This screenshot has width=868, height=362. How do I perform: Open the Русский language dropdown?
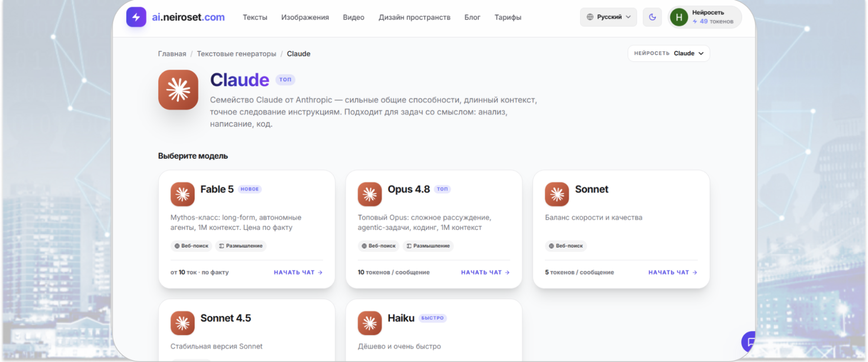click(x=608, y=17)
